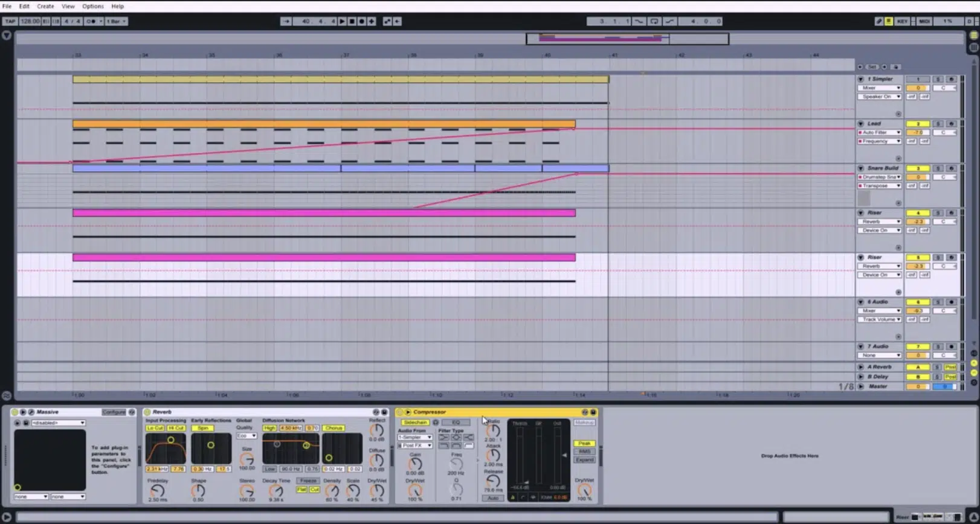Screen dimensions: 980x524
Task: Fold the 1 Simpler track
Action: click(x=860, y=79)
